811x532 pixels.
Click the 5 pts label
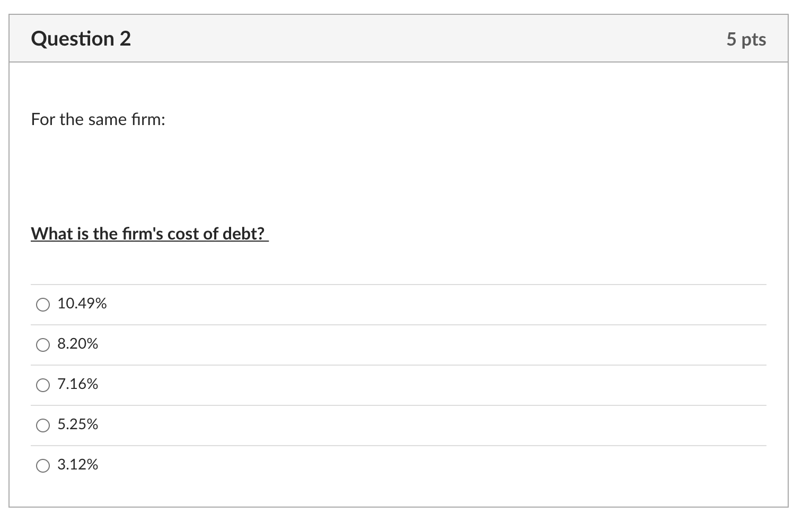pos(746,39)
